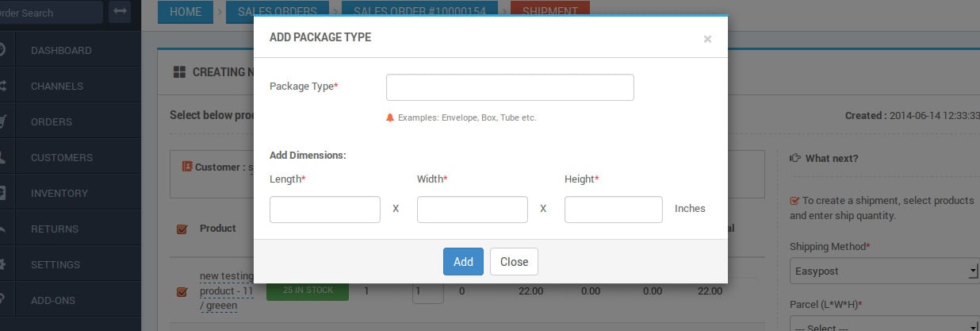Click the ship quantity field showing 1

pos(427,291)
